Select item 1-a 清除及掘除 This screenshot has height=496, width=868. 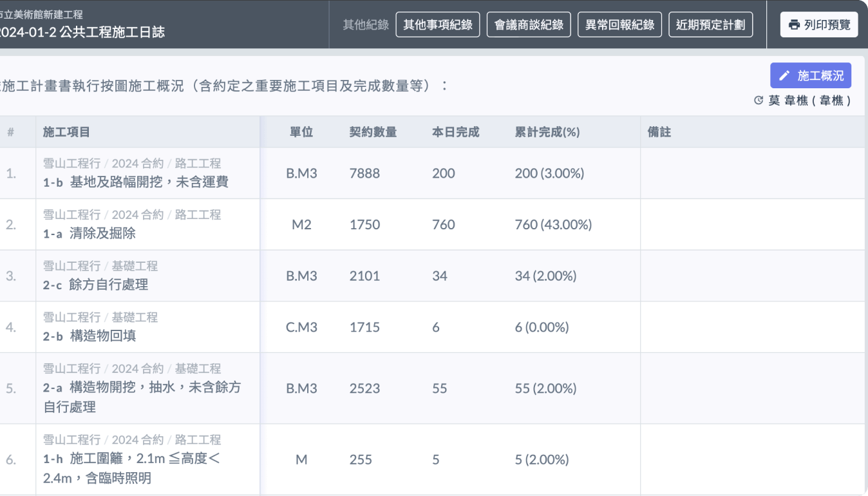tap(90, 234)
